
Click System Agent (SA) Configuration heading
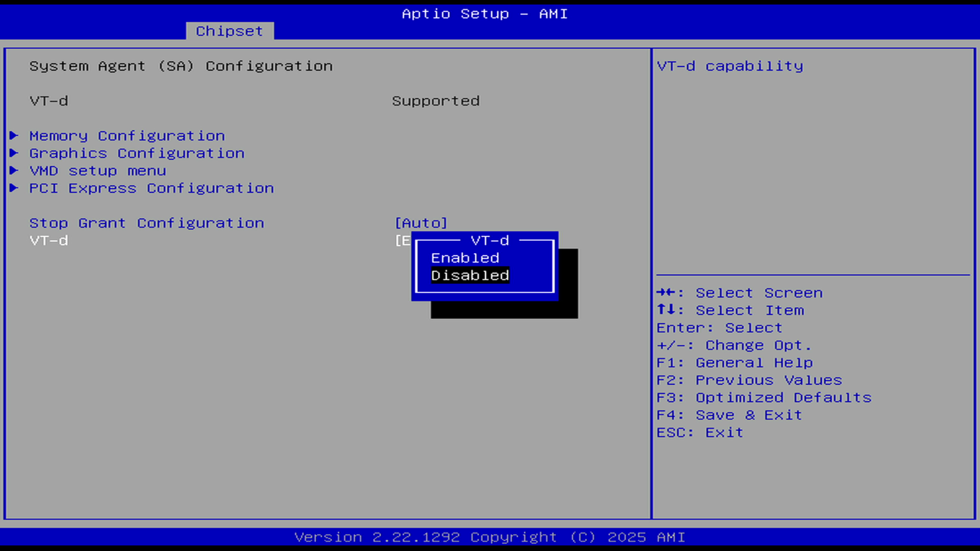coord(181,66)
